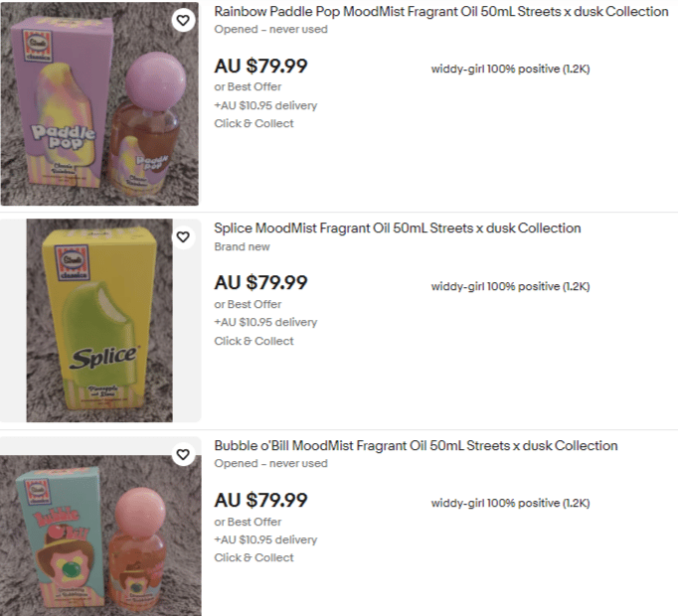
Task: Click AU $79.99 price of Paddle Pop item
Action: coord(260,67)
